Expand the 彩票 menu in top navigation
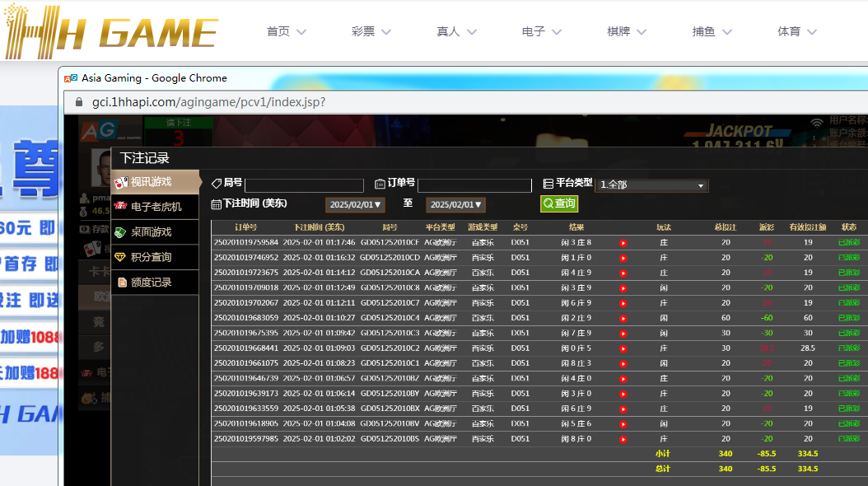This screenshot has width=868, height=486. pyautogui.click(x=371, y=31)
